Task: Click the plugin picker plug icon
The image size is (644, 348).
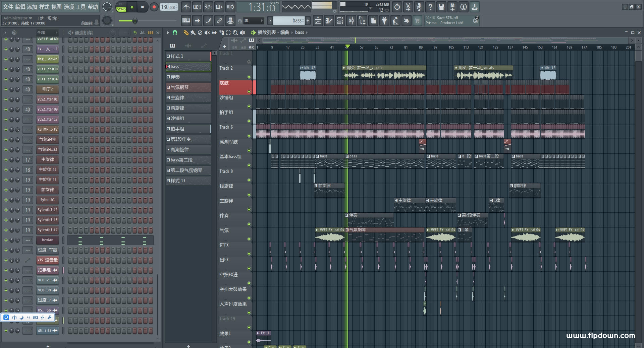Action: pos(384,21)
